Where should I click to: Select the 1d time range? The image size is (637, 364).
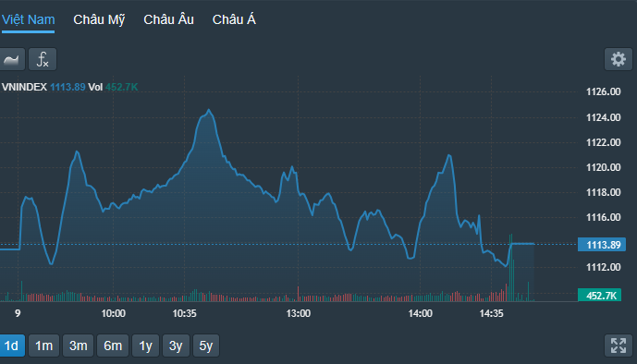coord(12,346)
